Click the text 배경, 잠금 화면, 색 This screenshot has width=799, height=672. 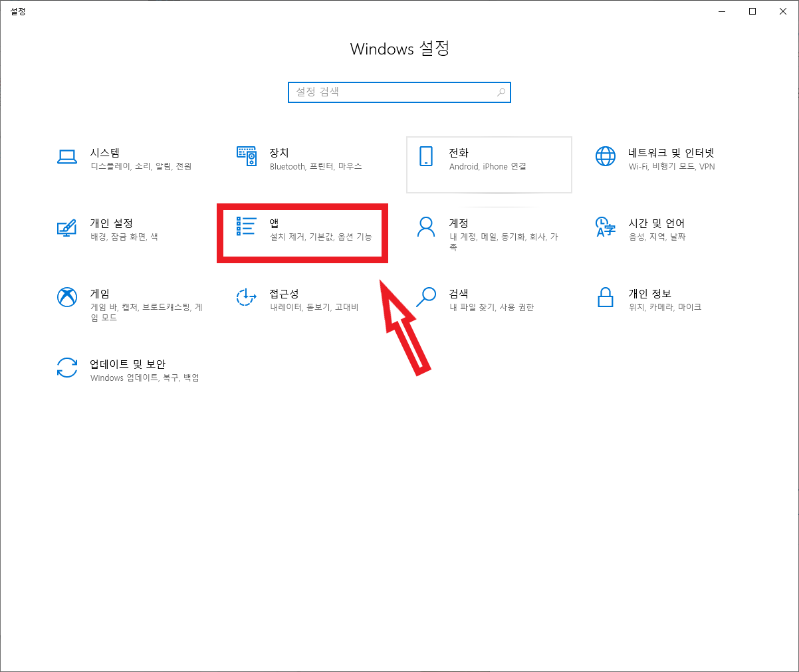124,237
